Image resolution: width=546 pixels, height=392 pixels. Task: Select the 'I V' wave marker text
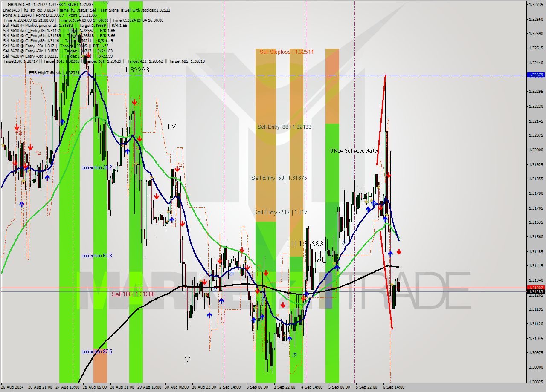172,126
